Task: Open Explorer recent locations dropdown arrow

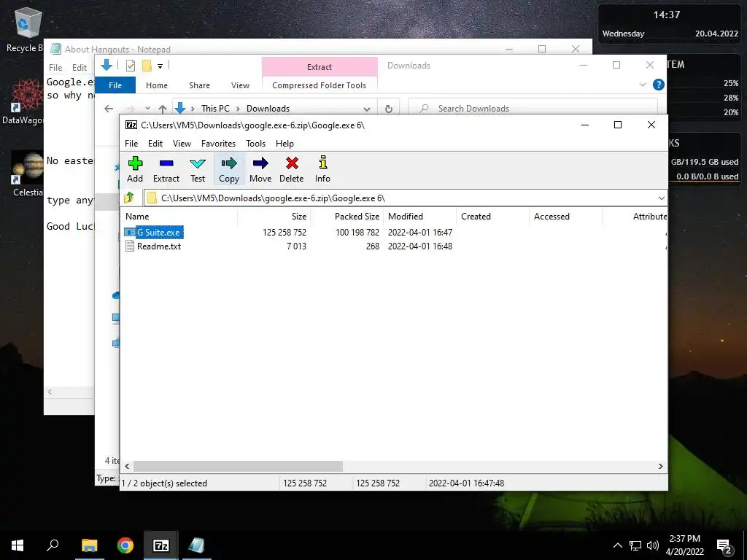Action: (147, 109)
